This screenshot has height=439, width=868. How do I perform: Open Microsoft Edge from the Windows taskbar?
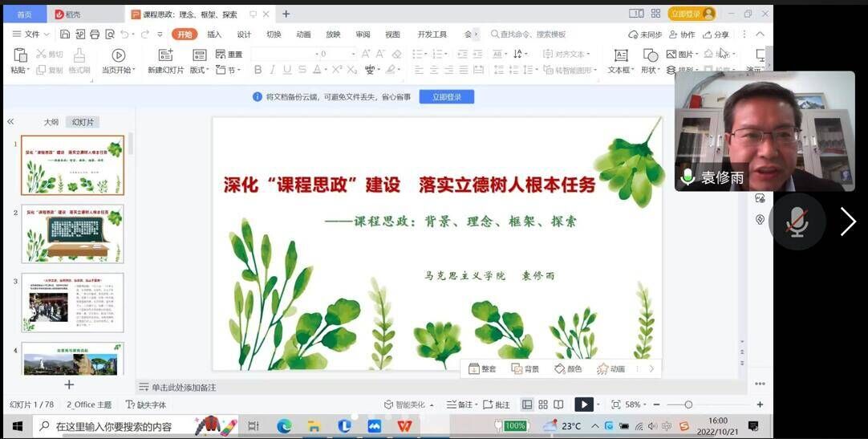point(284,426)
